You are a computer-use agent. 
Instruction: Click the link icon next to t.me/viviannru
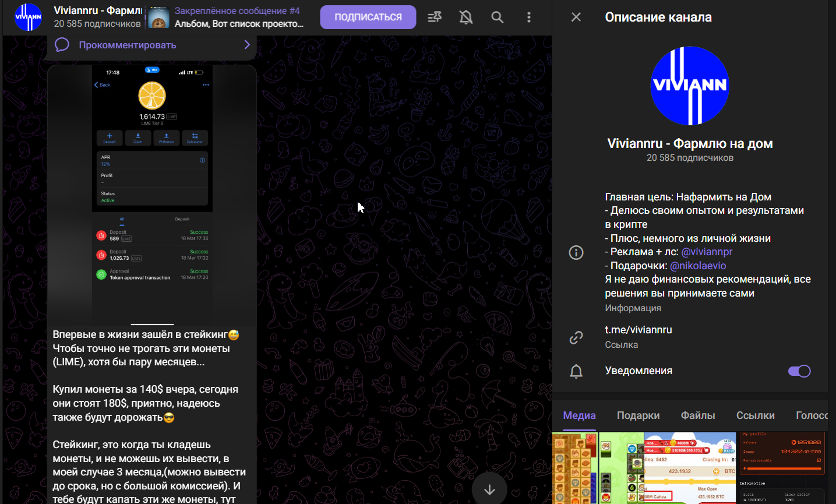pyautogui.click(x=576, y=337)
